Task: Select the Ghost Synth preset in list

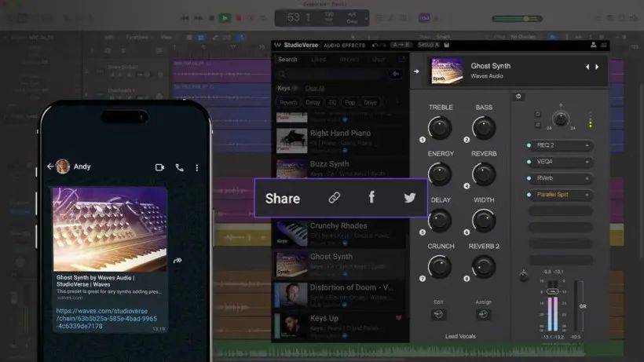Action: (341, 265)
